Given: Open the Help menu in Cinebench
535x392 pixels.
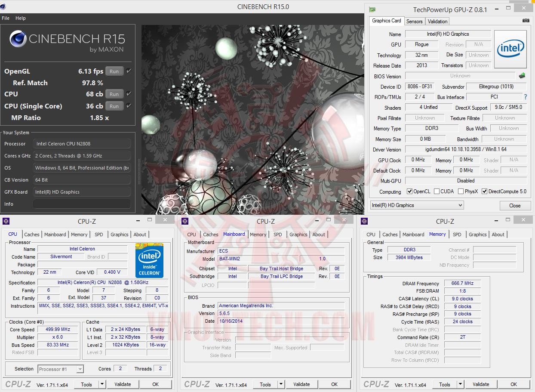Looking at the screenshot, I should 21,18.
